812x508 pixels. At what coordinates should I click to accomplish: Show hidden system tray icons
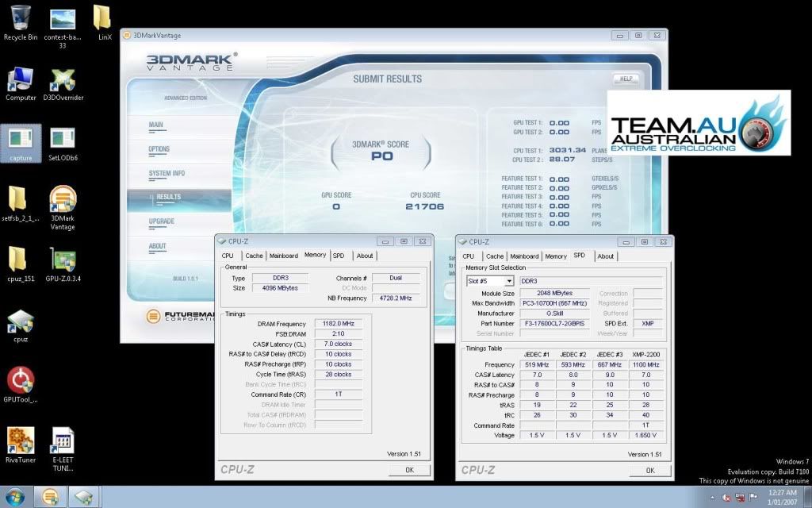point(712,498)
